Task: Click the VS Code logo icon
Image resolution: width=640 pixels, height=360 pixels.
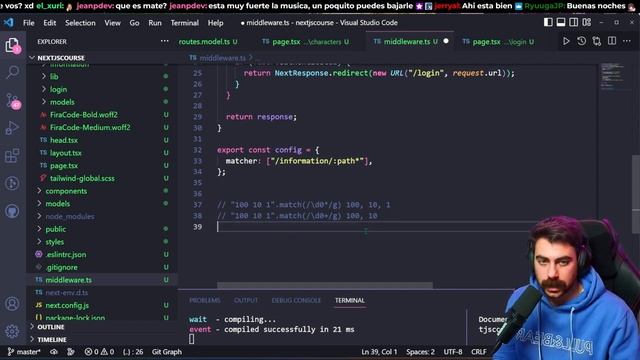Action: 9,22
